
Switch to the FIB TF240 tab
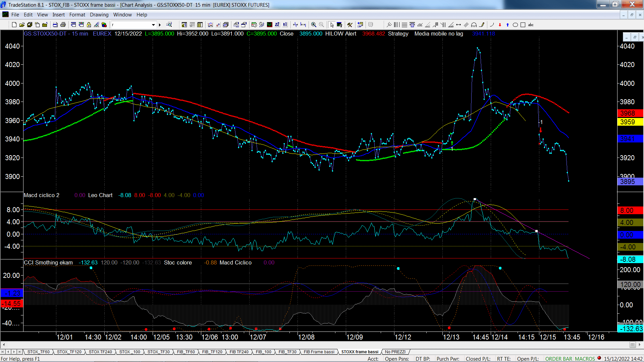pyautogui.click(x=239, y=352)
